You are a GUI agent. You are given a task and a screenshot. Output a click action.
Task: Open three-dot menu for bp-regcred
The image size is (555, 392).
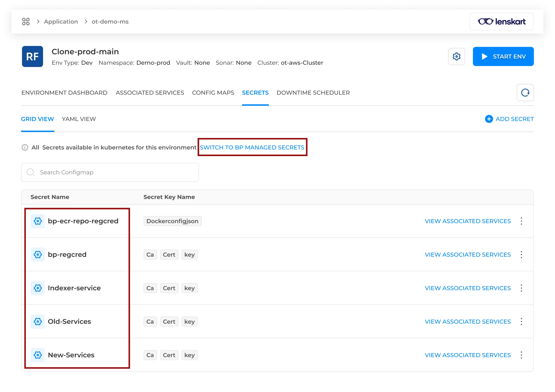tap(521, 255)
